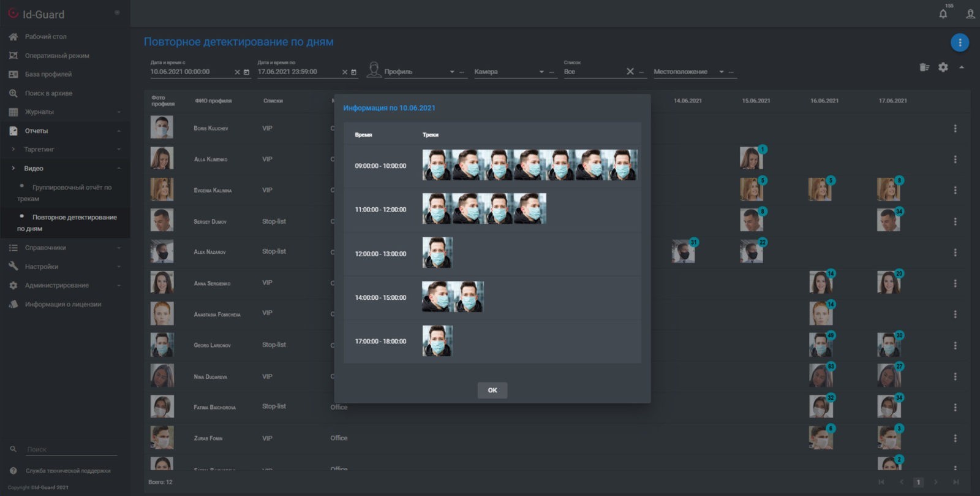Open the user account icon
Viewport: 980px width, 496px height.
[970, 14]
